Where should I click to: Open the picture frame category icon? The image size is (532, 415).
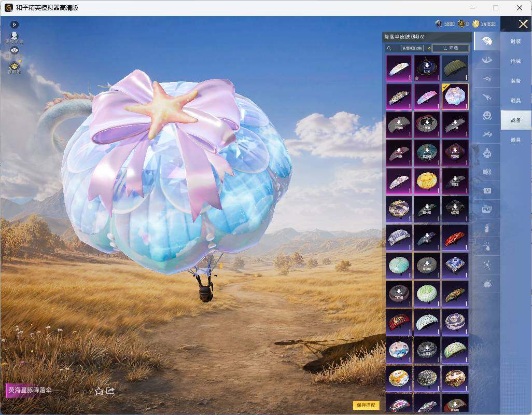[487, 209]
